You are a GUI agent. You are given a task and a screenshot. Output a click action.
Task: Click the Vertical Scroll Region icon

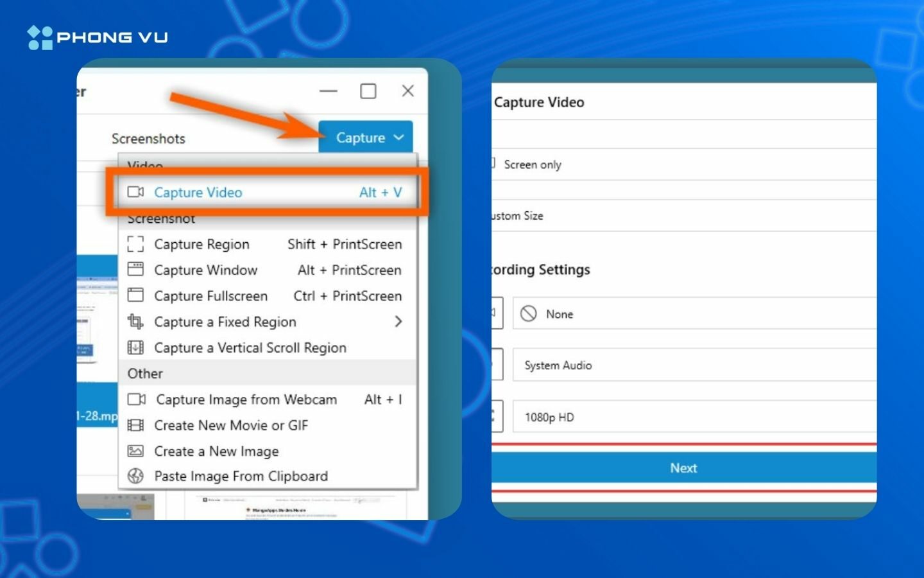[x=135, y=347]
